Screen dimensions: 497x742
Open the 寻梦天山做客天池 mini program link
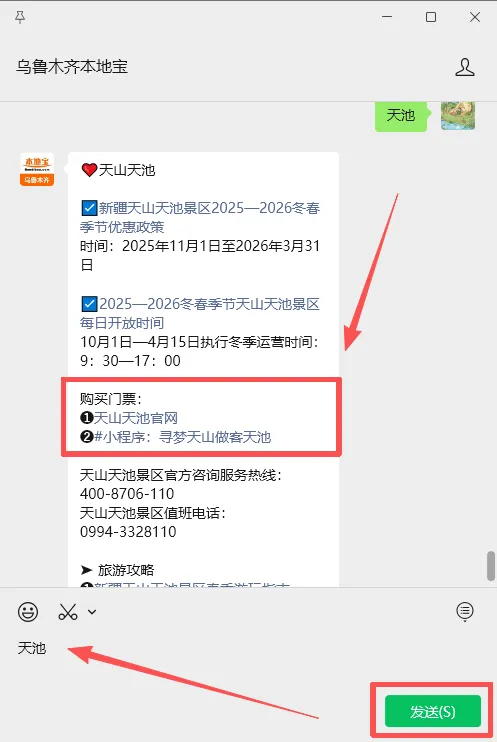coord(183,437)
